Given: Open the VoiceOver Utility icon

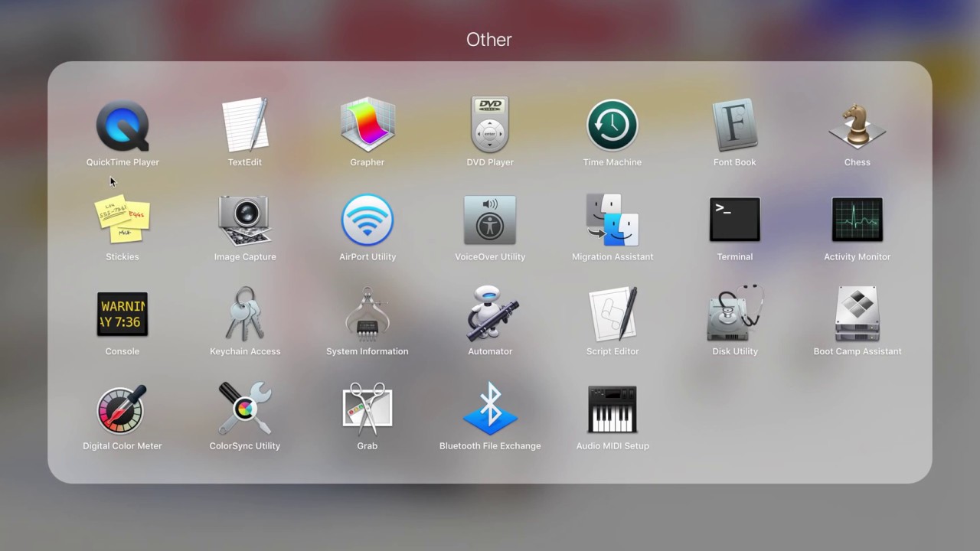Looking at the screenshot, I should click(490, 220).
